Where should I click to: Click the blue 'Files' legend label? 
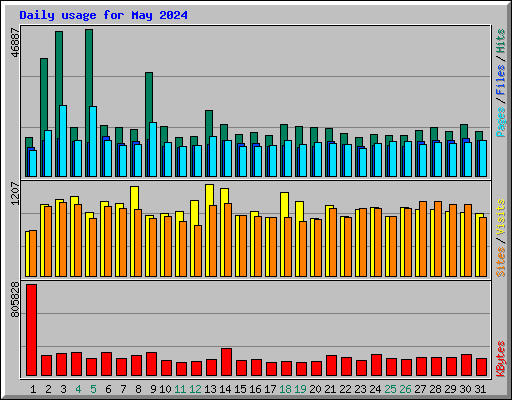501,80
